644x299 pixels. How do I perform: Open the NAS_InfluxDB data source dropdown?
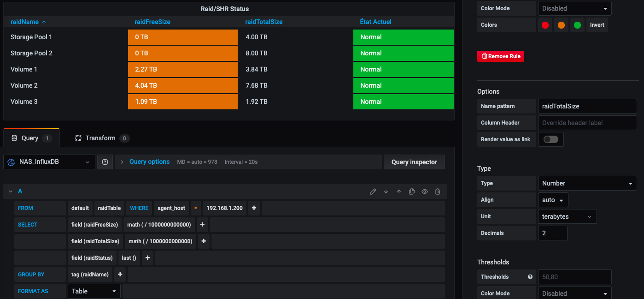[x=49, y=162]
